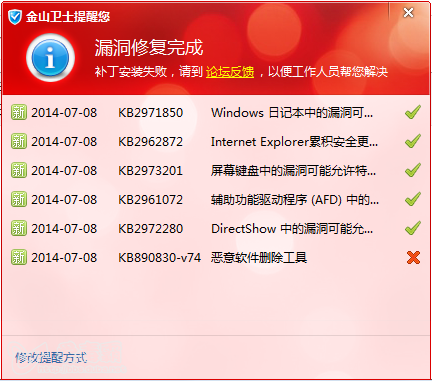This screenshot has height=381, width=432.
Task: Click the Kingsoft Guard shield logo icon
Action: 15,17
